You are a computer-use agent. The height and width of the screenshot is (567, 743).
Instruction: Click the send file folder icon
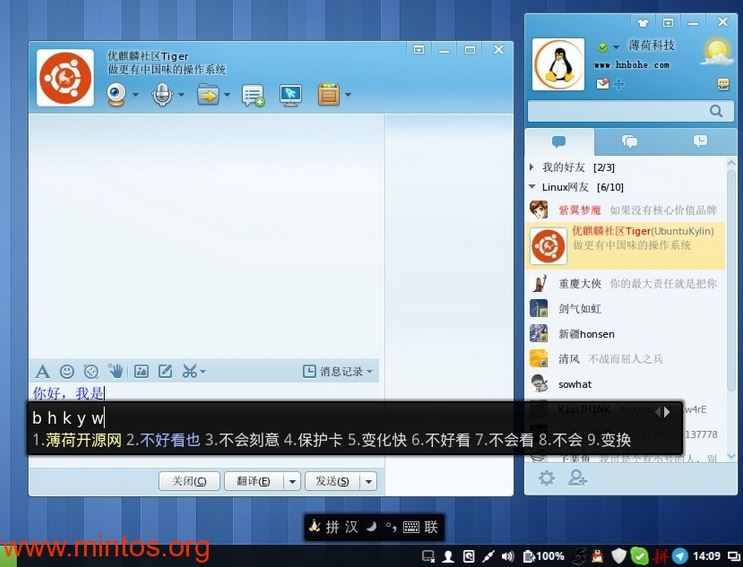point(207,95)
